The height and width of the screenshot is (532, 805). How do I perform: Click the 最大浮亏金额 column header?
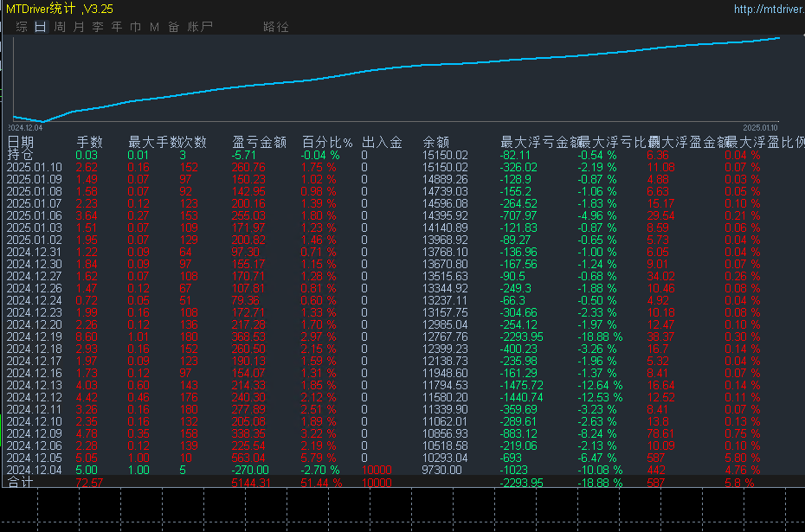click(538, 142)
